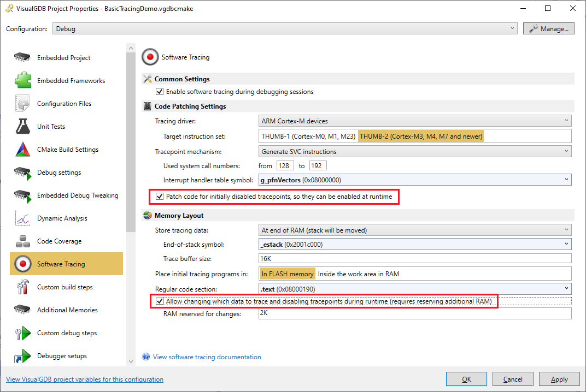
Task: Click the Software Tracing record icon in sidebar
Action: (x=23, y=264)
